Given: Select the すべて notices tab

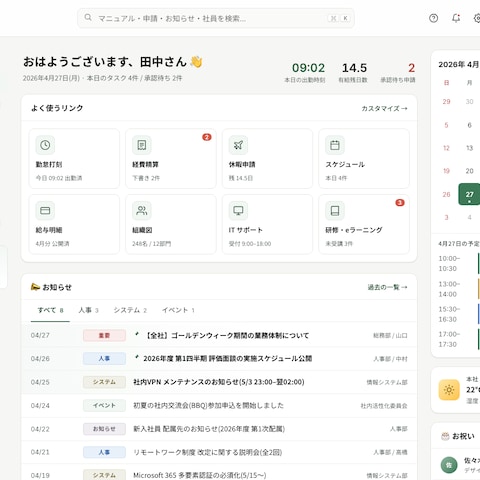Looking at the screenshot, I should coord(50,310).
